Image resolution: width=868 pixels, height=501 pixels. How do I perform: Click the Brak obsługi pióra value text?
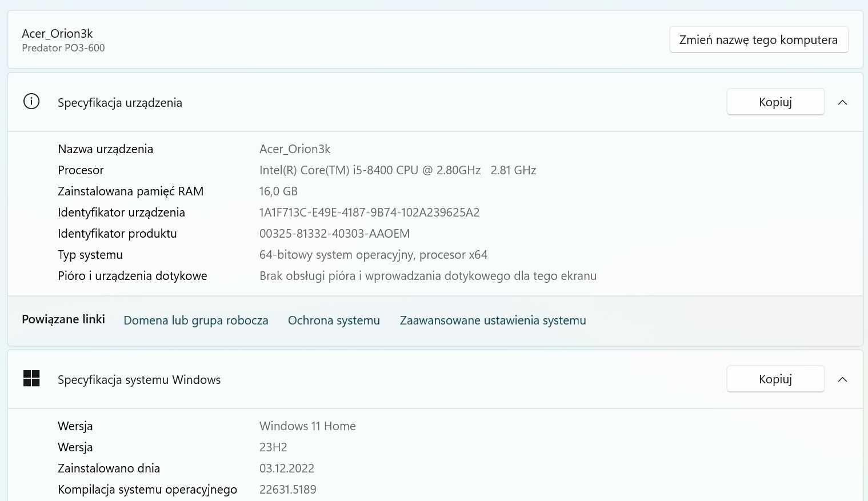pyautogui.click(x=428, y=276)
